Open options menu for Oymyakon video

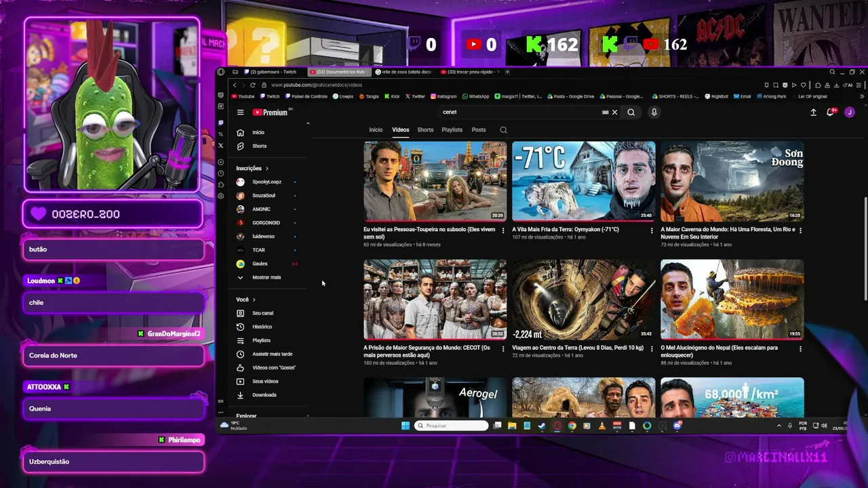click(x=652, y=230)
